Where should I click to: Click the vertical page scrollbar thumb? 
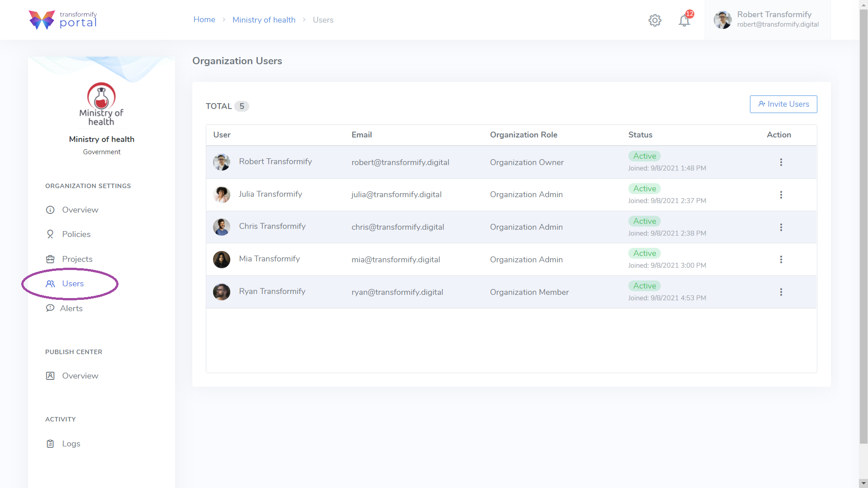click(x=863, y=226)
